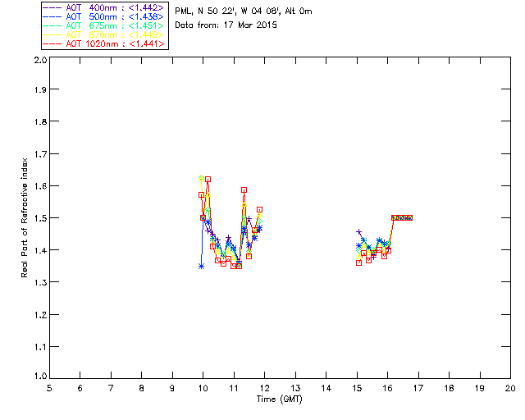Screen dimensions: 525x420
Task: Click the x-axis tick label 8
Action: pyautogui.click(x=141, y=388)
